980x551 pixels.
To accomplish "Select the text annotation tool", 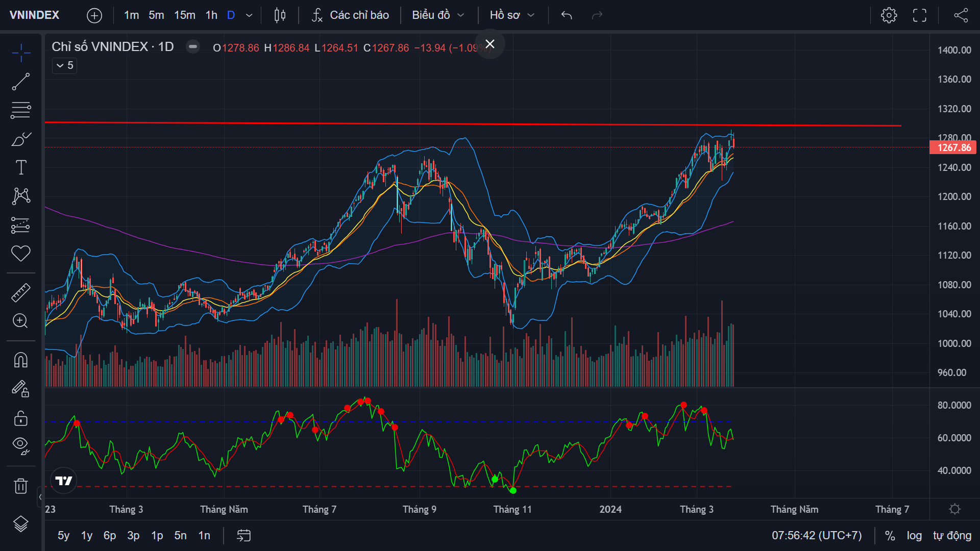I will pos(21,167).
